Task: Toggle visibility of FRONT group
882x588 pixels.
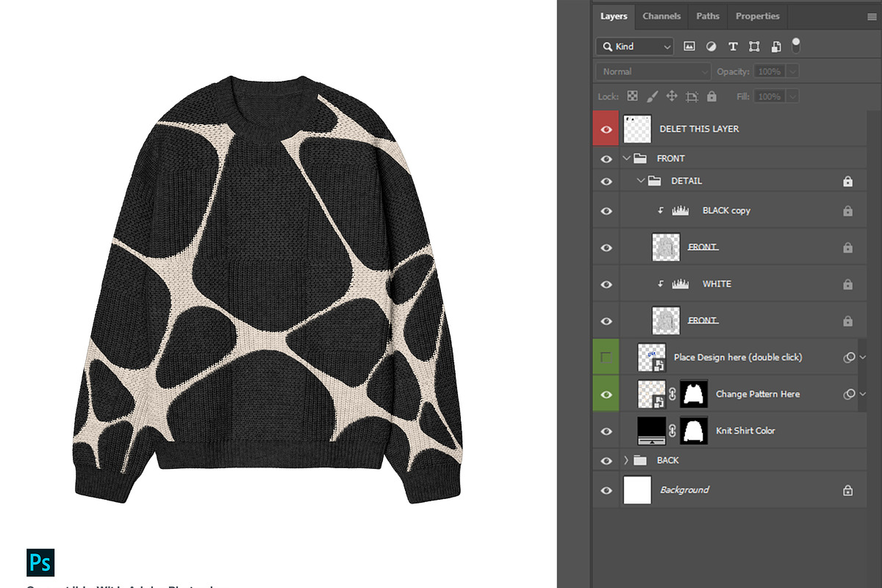Action: click(x=606, y=159)
